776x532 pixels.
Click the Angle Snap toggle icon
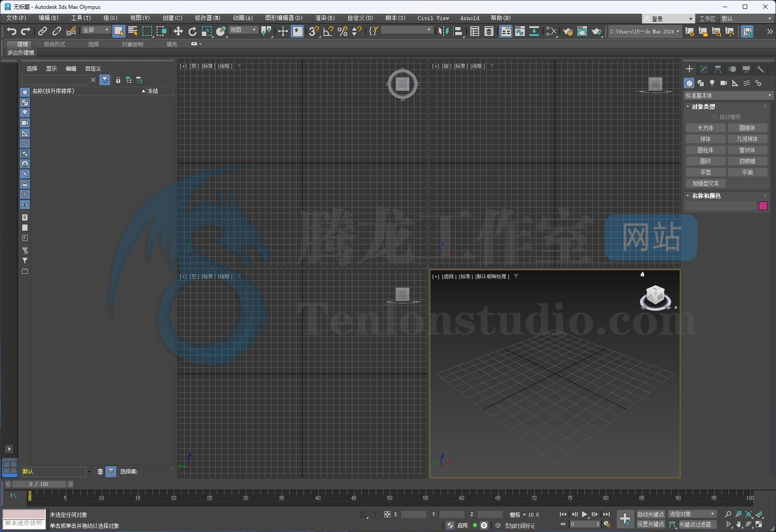tap(328, 31)
